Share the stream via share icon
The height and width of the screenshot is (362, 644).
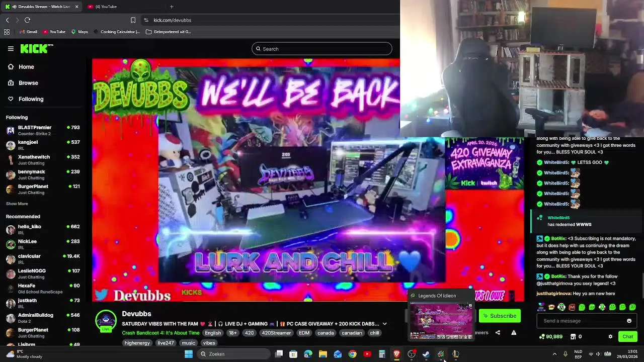(498, 333)
